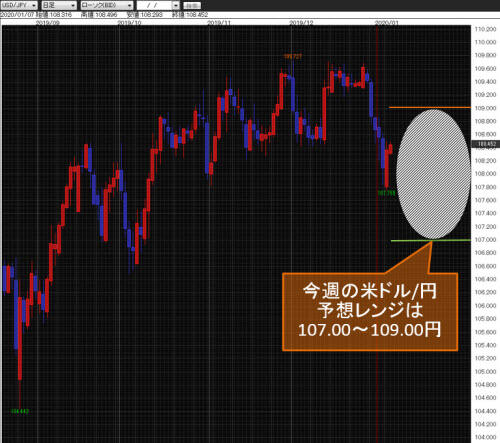Click the current price marker 108.452 on axis
The image size is (500, 443).
[x=486, y=144]
